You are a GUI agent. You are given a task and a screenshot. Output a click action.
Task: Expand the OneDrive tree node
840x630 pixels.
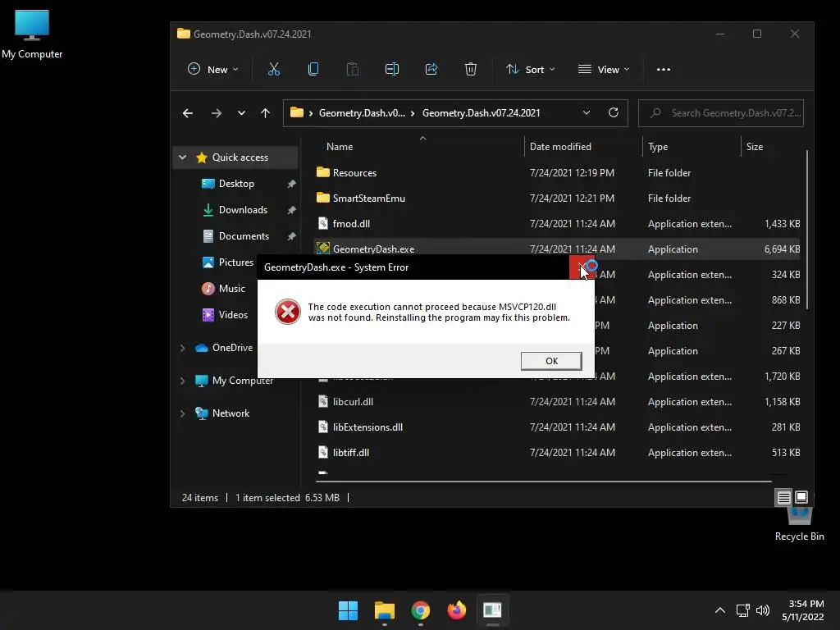pos(183,348)
